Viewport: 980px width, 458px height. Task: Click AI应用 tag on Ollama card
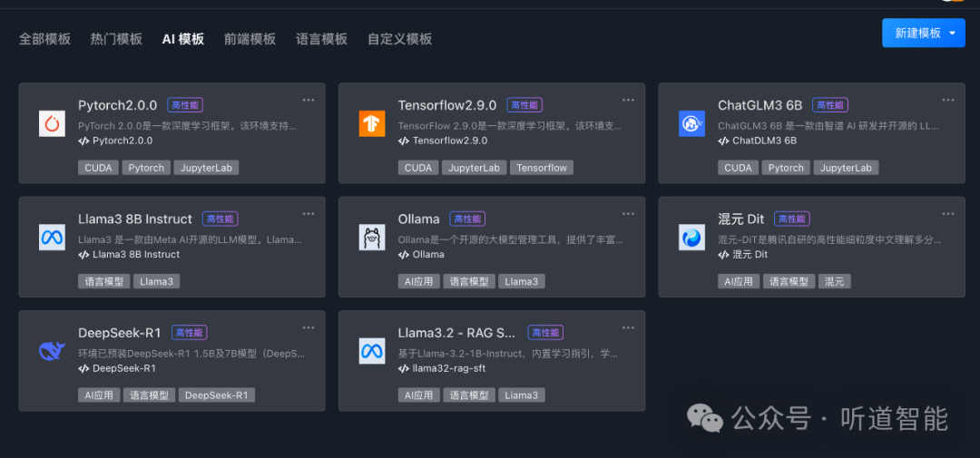(418, 281)
